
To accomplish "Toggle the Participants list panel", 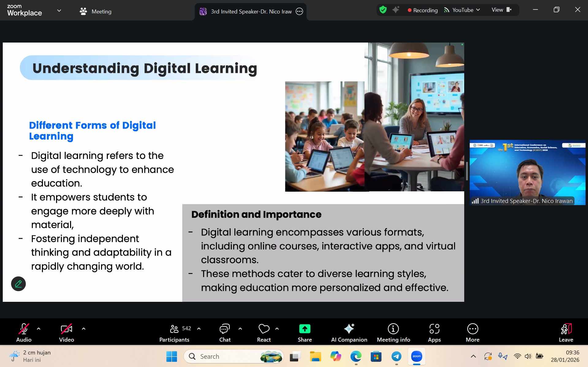I will click(174, 332).
